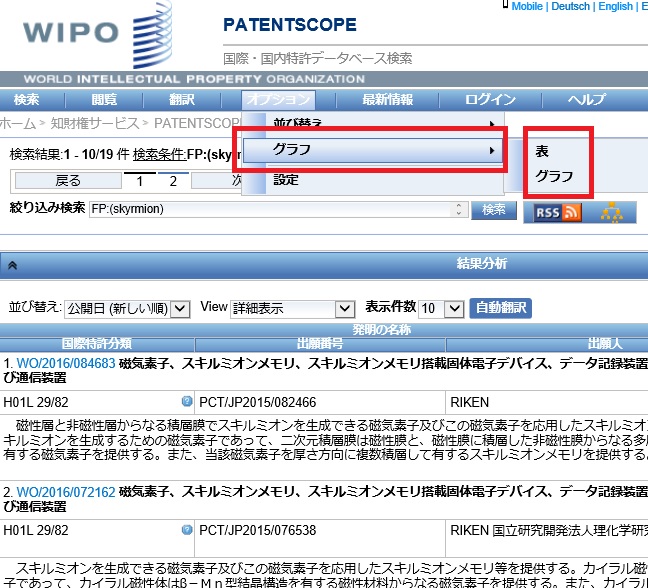Open the 表示件数 count dropdown

(441, 309)
